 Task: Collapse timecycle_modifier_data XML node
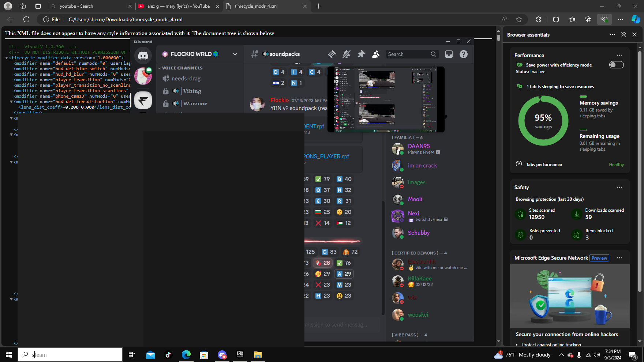click(7, 58)
